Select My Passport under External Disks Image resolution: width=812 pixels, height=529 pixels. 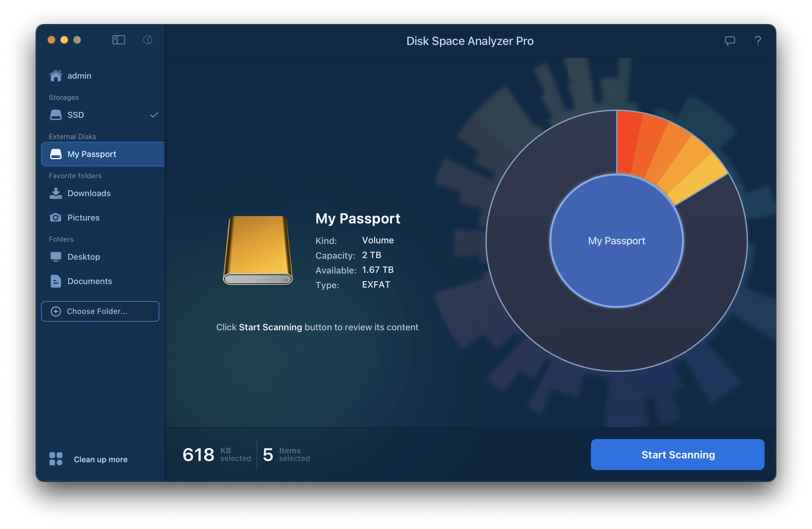point(103,154)
